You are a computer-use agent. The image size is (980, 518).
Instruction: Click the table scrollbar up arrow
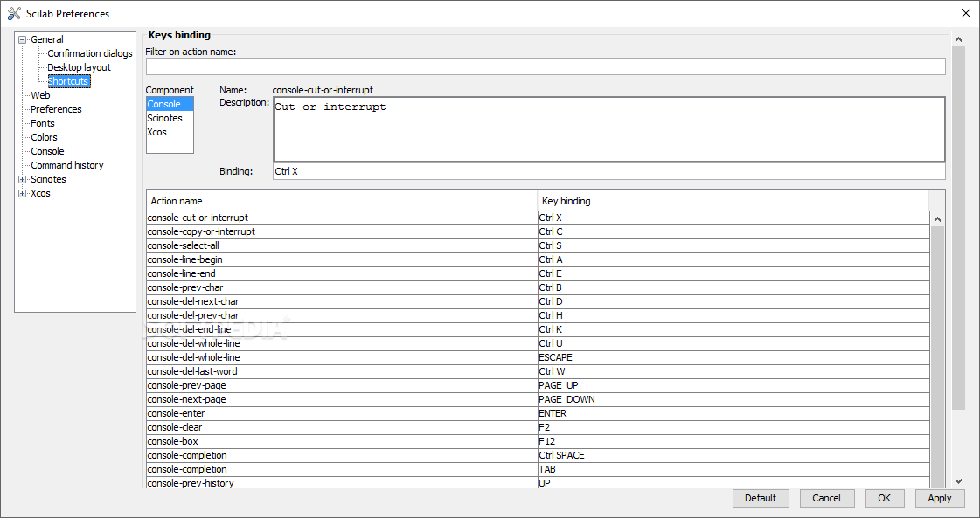pyautogui.click(x=937, y=219)
